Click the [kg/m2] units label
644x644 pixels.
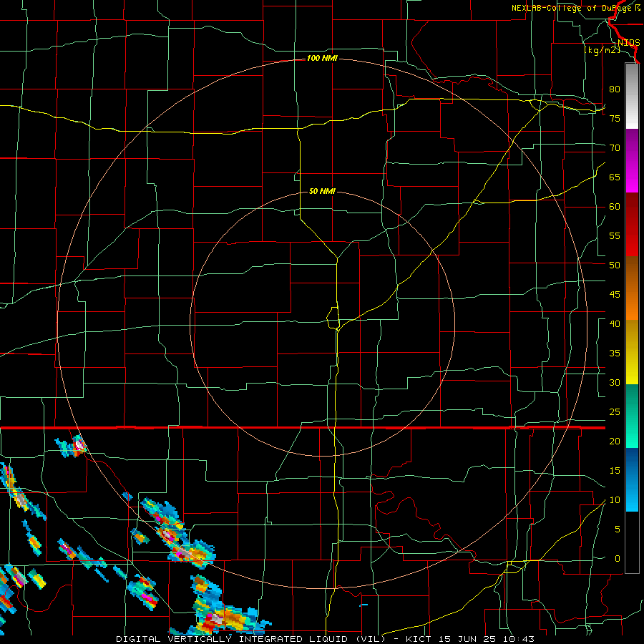click(x=602, y=50)
